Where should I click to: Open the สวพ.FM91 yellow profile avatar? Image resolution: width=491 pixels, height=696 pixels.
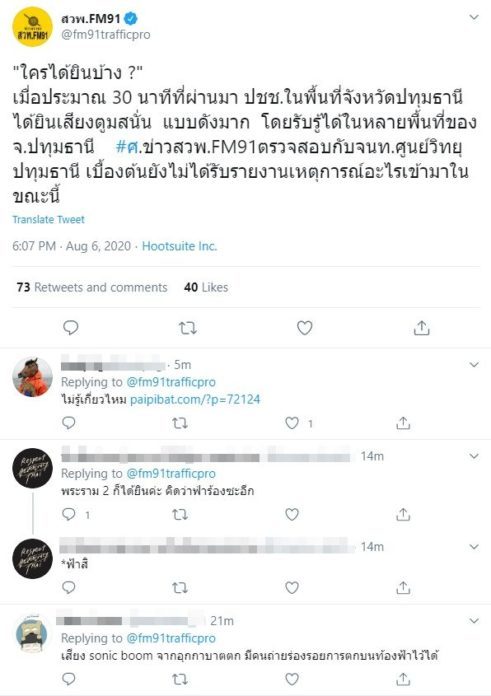pyautogui.click(x=32, y=27)
